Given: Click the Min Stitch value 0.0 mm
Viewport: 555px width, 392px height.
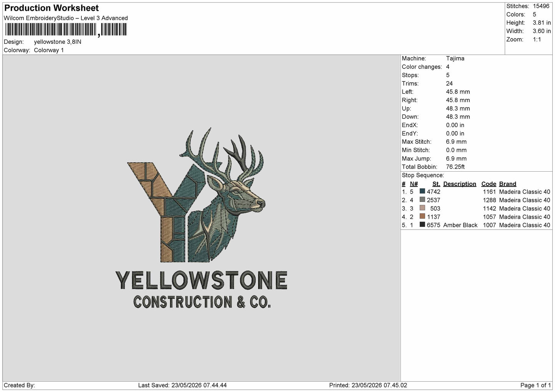Looking at the screenshot, I should (456, 150).
